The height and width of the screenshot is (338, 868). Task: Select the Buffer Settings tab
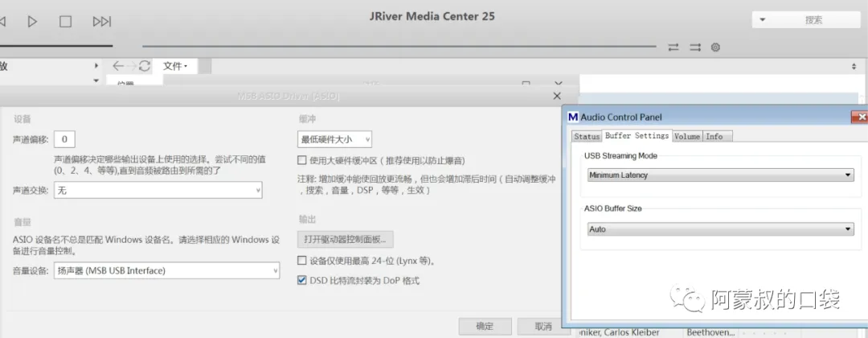[x=637, y=136]
